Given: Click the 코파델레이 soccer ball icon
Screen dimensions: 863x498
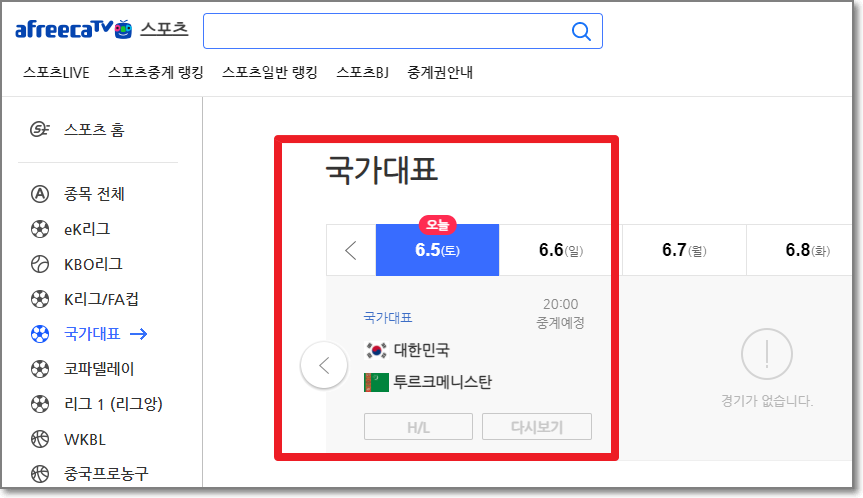Looking at the screenshot, I should pos(40,369).
